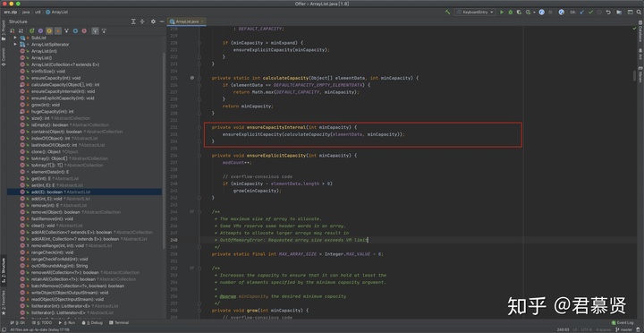Open the TODO tool window at bottom
This screenshot has height=333, width=644.
pos(42,323)
